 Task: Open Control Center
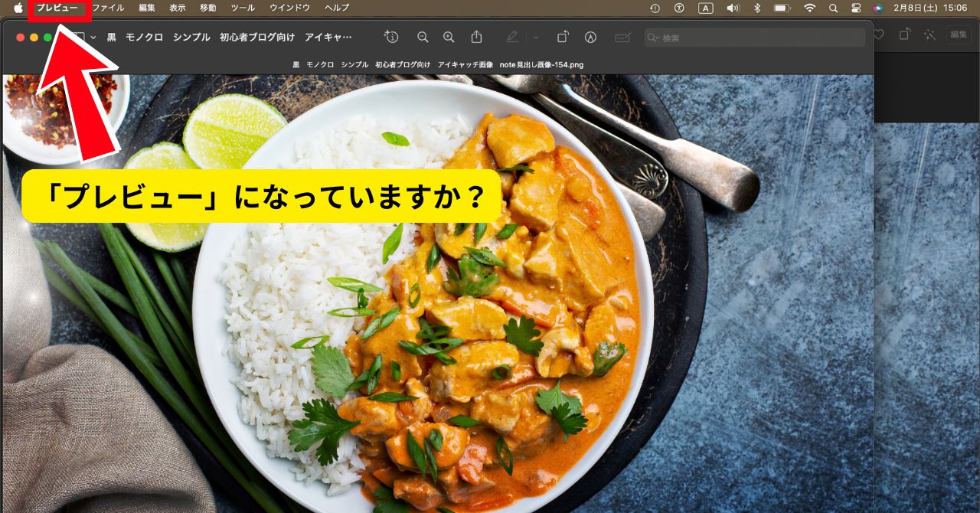click(856, 8)
